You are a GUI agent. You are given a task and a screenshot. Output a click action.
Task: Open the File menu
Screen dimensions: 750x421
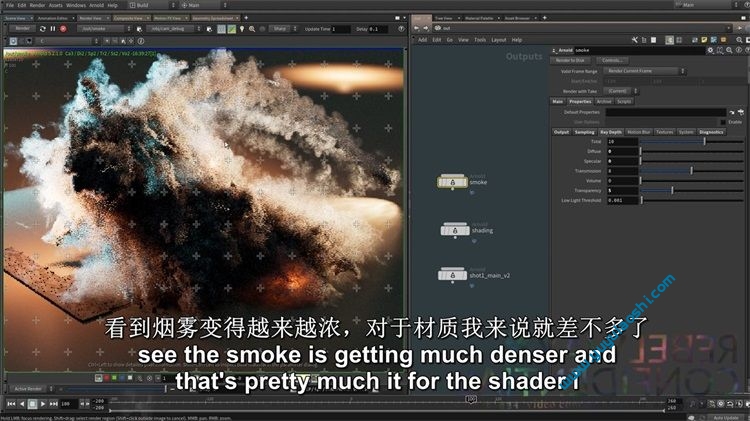point(10,5)
